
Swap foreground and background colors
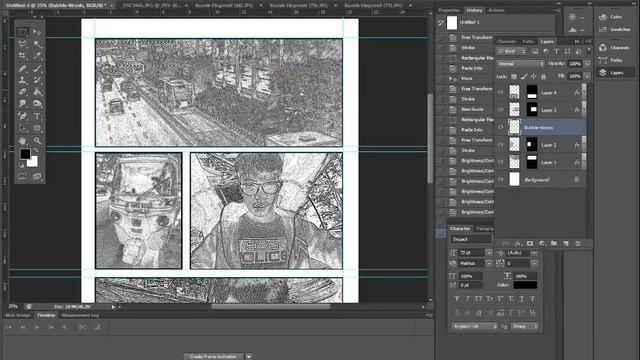click(36, 151)
